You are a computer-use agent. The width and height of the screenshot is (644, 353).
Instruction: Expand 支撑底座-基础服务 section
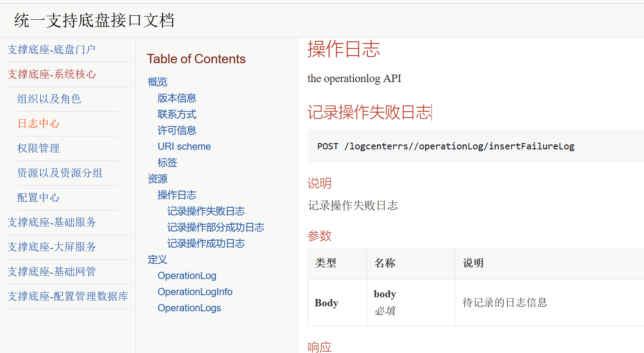(x=52, y=222)
